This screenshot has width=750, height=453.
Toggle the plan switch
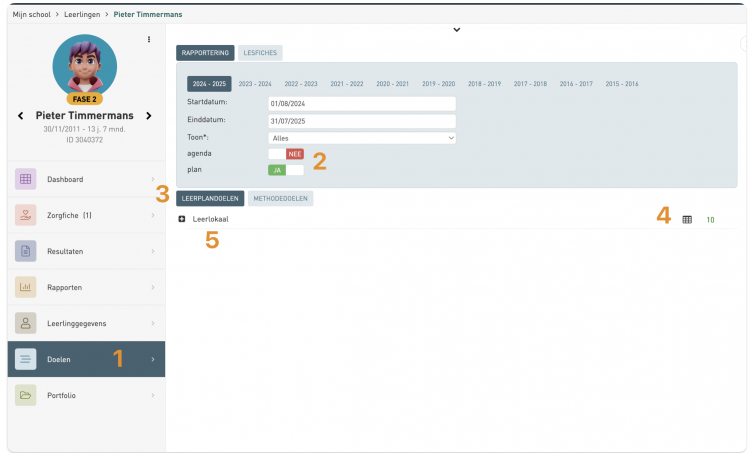286,170
